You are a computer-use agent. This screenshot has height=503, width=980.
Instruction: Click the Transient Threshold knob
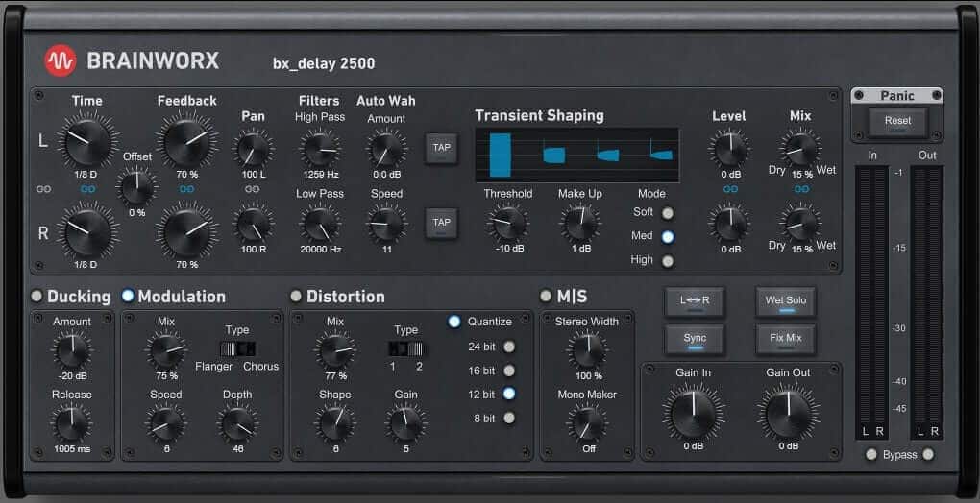pyautogui.click(x=508, y=225)
